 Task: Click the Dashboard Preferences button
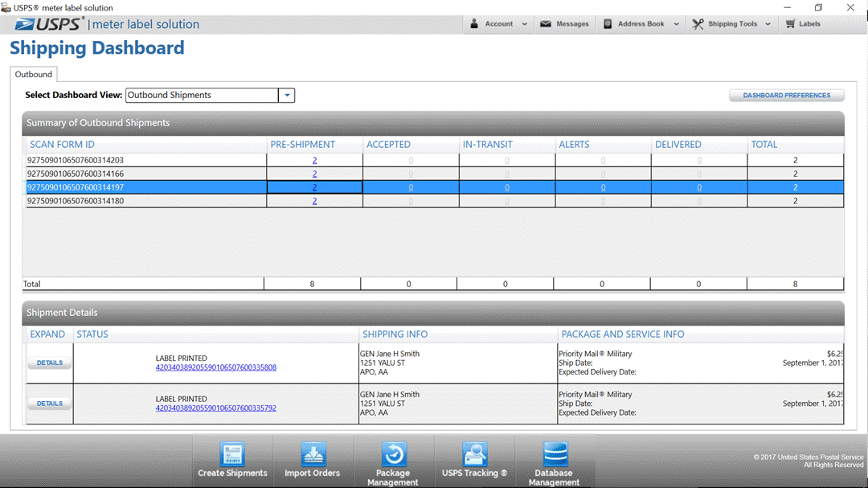point(787,96)
